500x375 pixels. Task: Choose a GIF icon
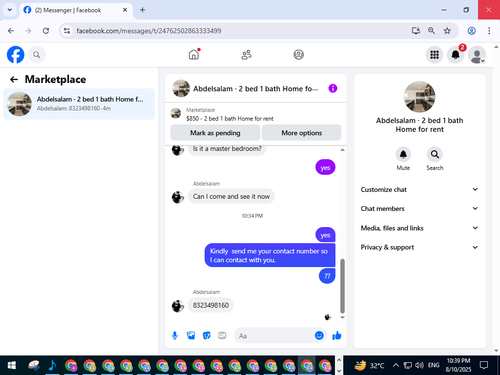[x=222, y=336]
